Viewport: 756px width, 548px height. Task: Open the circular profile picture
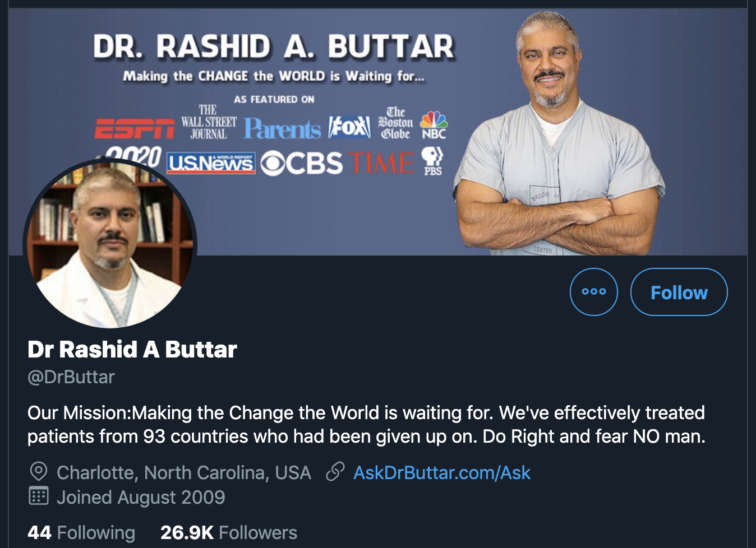[x=110, y=245]
